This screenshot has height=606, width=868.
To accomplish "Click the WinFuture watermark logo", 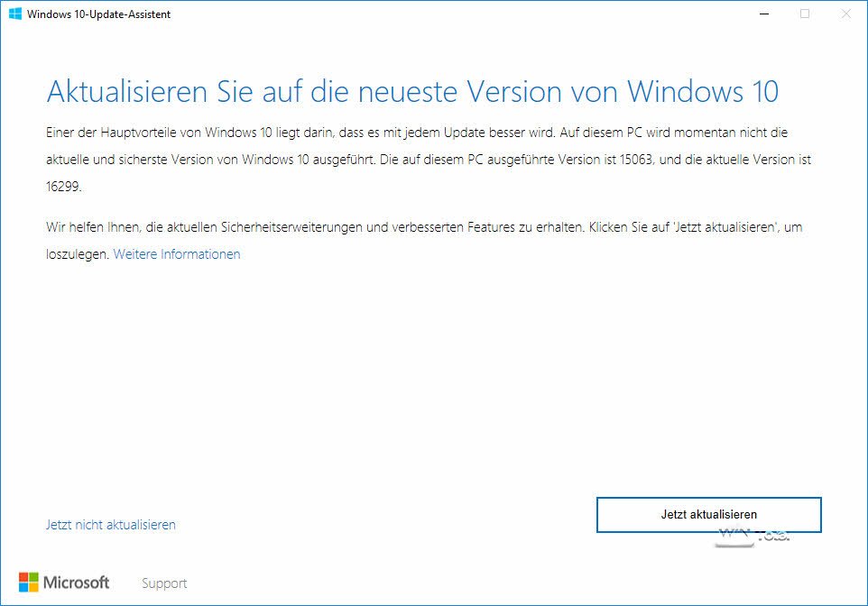I will (753, 536).
